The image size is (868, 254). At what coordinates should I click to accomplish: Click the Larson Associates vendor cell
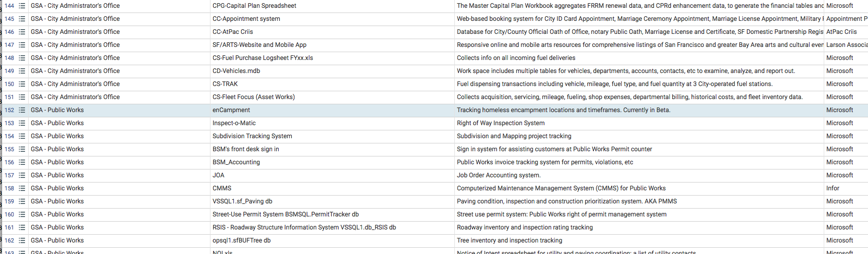coord(846,45)
